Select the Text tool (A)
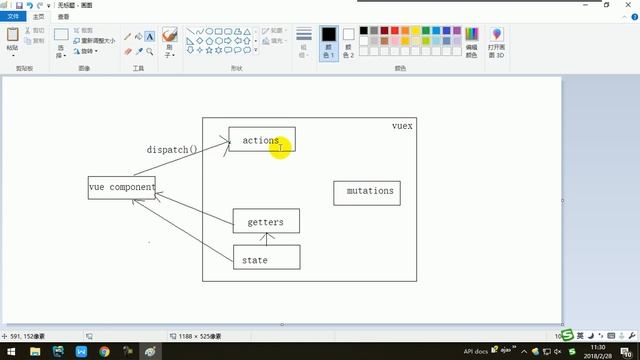 coord(150,37)
